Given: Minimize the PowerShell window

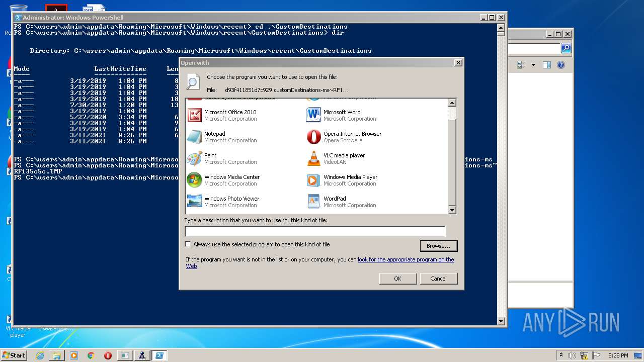Looking at the screenshot, I should click(x=484, y=18).
